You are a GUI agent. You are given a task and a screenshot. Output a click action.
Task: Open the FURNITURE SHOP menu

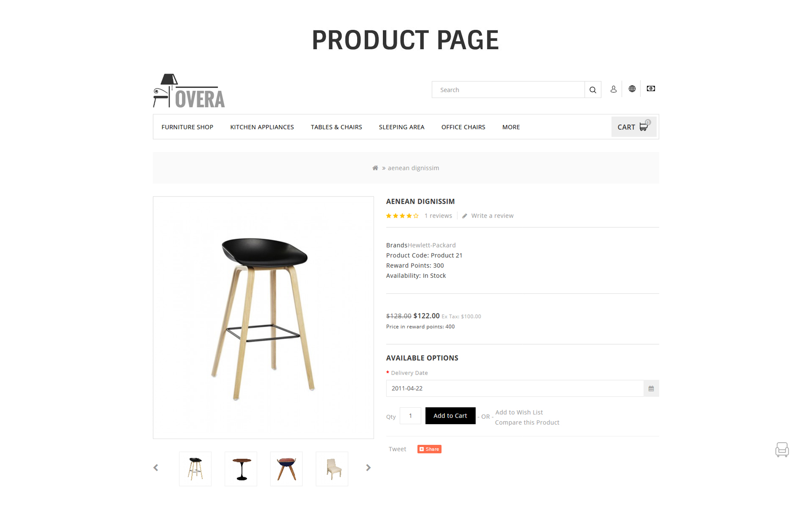(x=187, y=127)
